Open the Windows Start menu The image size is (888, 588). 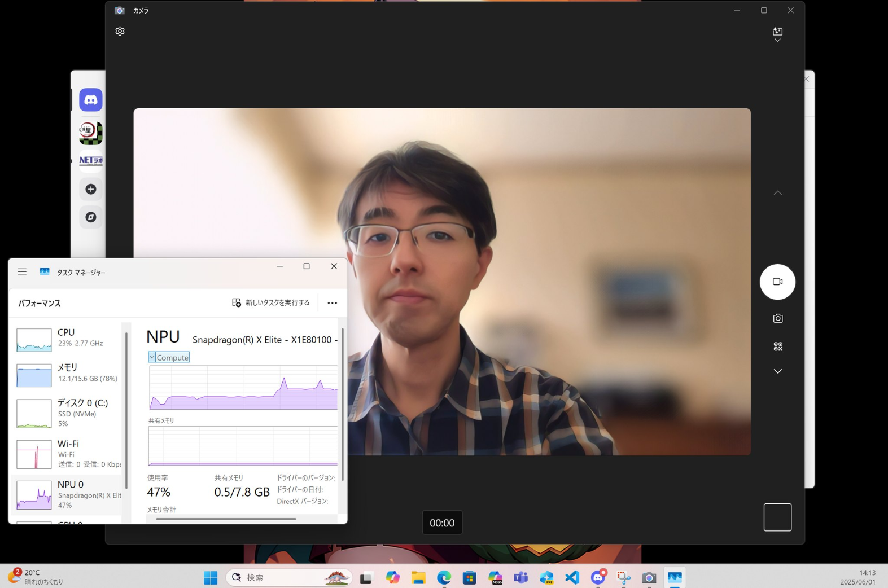coord(211,578)
